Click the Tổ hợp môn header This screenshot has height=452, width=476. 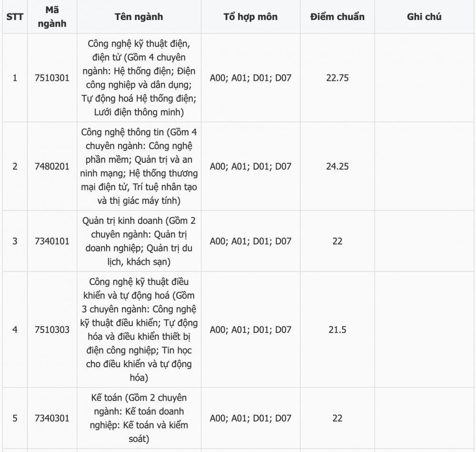click(250, 17)
